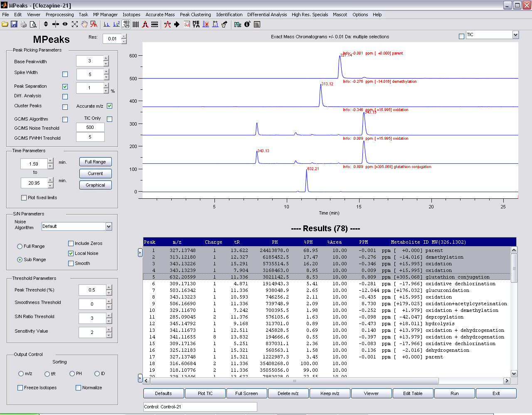Open the Isotopes menu
Viewport: 532px width, 415px height.
click(x=131, y=15)
